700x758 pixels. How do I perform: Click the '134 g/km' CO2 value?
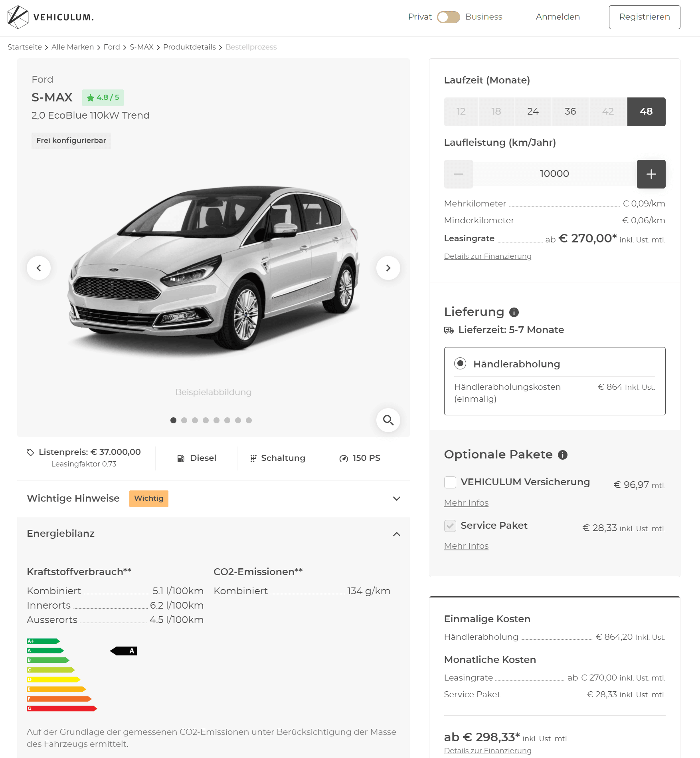(x=369, y=591)
